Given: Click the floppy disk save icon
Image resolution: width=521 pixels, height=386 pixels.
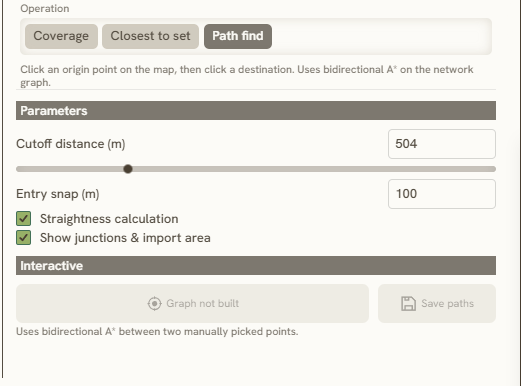Looking at the screenshot, I should [408, 304].
